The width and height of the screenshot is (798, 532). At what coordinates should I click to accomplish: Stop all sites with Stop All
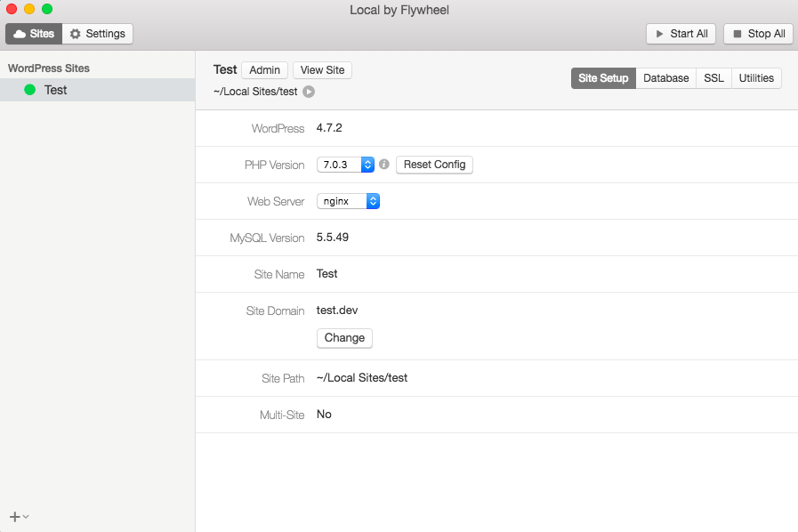tap(758, 34)
